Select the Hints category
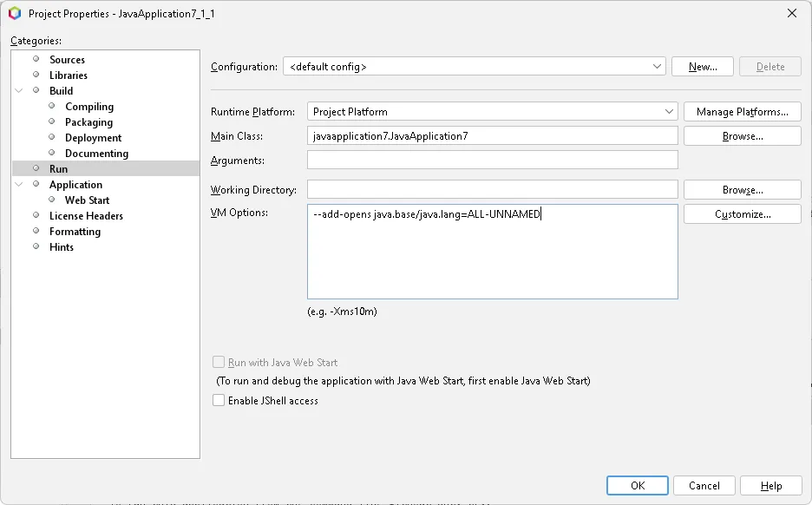 click(x=62, y=247)
